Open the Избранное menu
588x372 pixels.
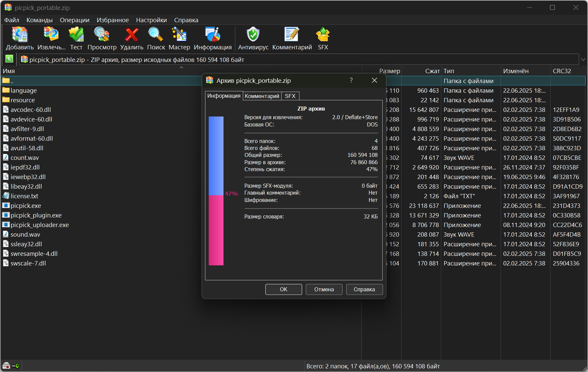pos(113,20)
